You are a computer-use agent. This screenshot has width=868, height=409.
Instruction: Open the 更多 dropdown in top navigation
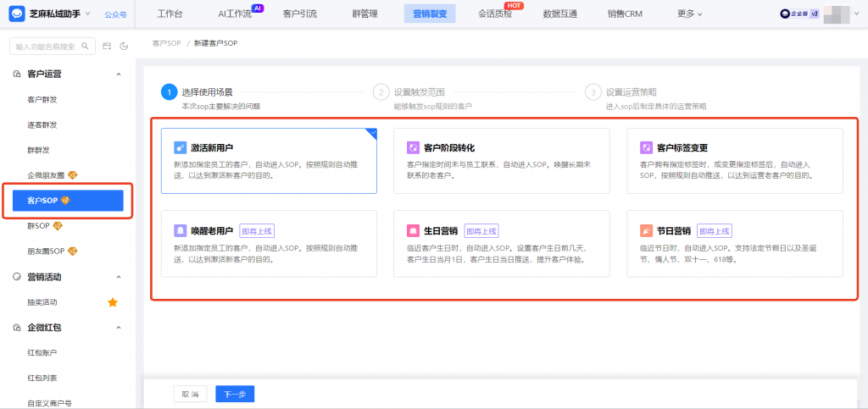(690, 14)
